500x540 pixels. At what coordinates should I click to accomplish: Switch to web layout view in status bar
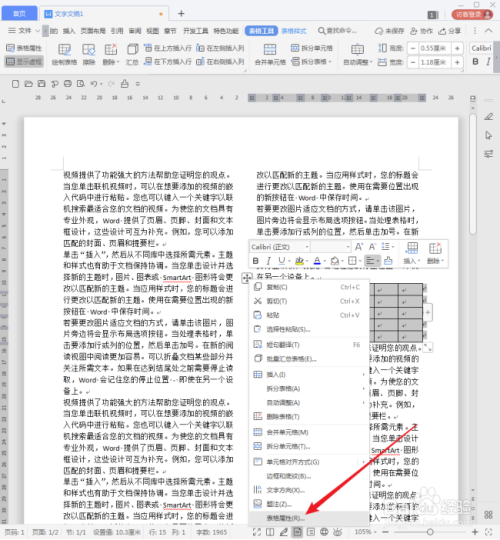pos(324,532)
